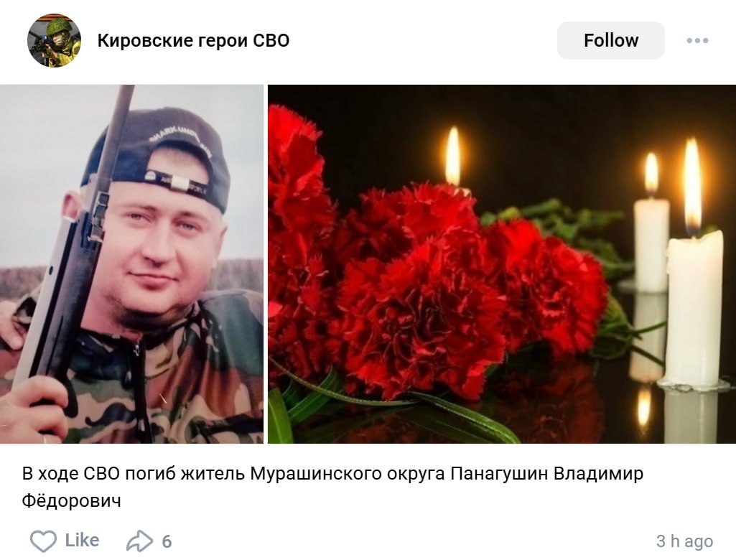Click the share arrow icon
The width and height of the screenshot is (736, 560).
pyautogui.click(x=139, y=541)
